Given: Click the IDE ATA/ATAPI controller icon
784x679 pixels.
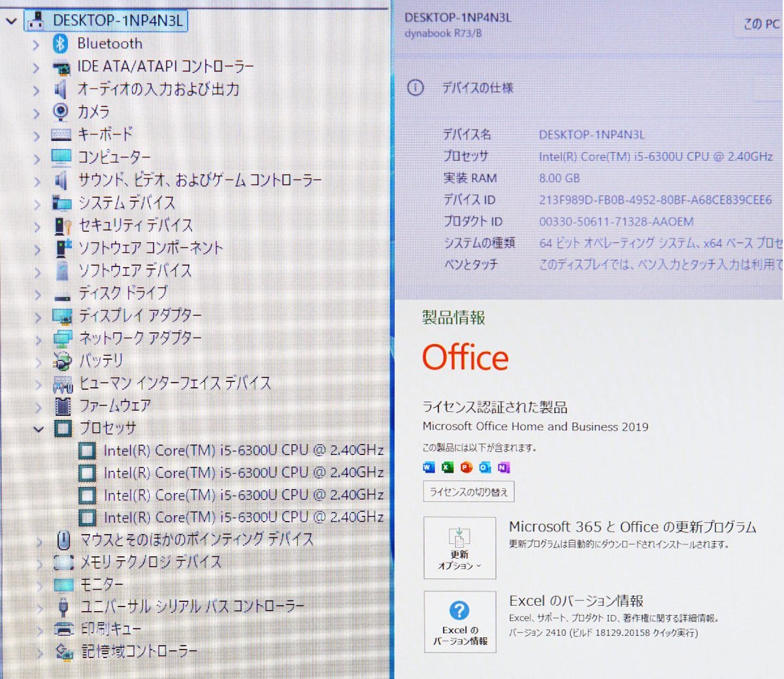Looking at the screenshot, I should tap(61, 67).
